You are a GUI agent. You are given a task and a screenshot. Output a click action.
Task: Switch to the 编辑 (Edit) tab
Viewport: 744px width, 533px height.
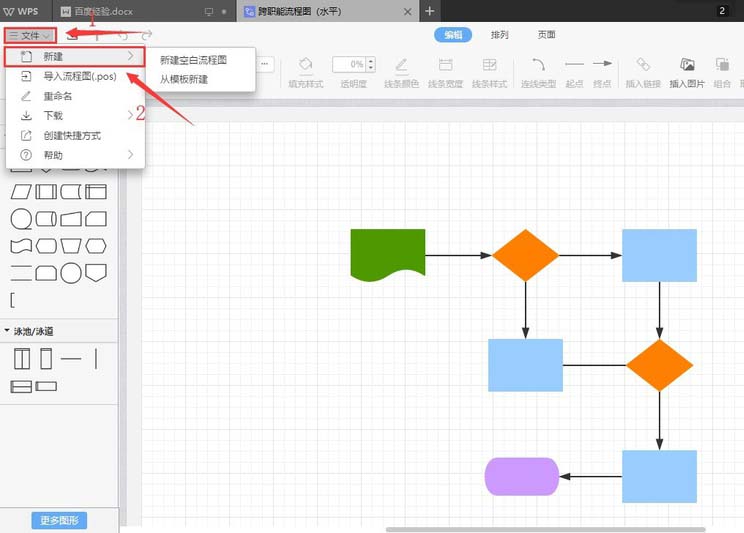(453, 35)
